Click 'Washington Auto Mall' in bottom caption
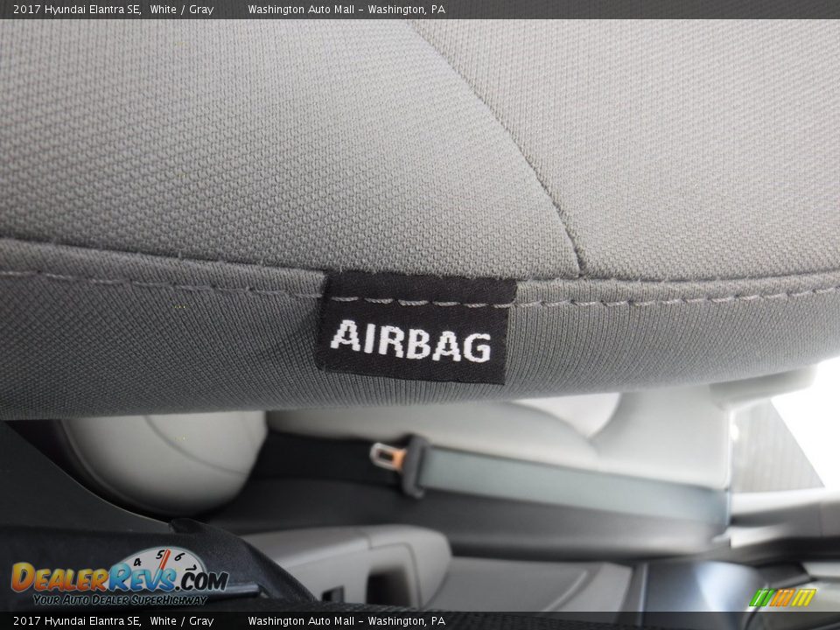This screenshot has width=840, height=630. (x=302, y=621)
